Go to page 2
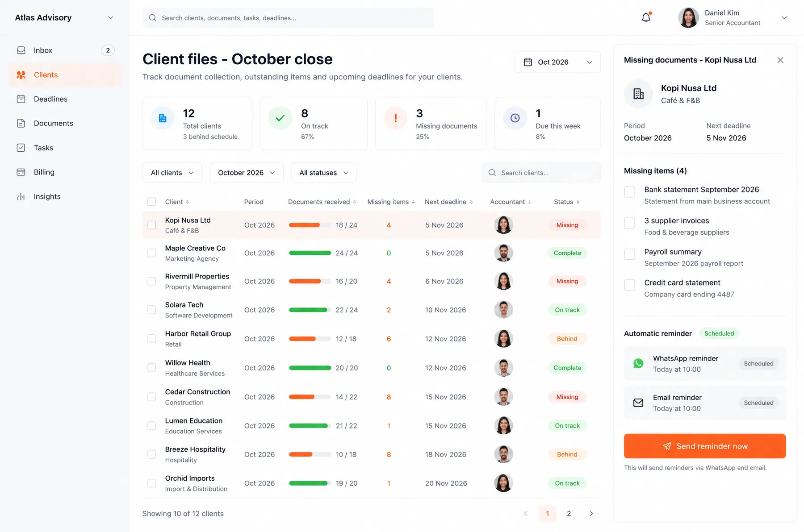 [569, 514]
